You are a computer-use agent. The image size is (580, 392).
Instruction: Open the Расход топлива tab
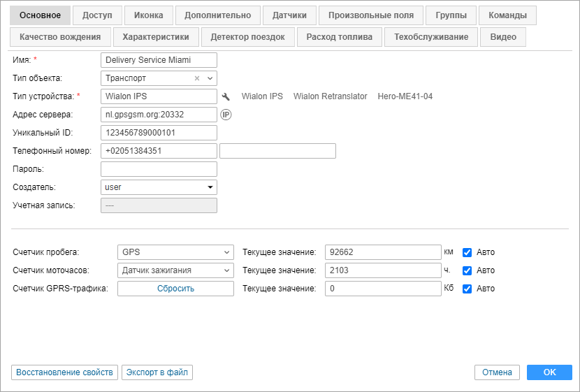click(x=339, y=37)
